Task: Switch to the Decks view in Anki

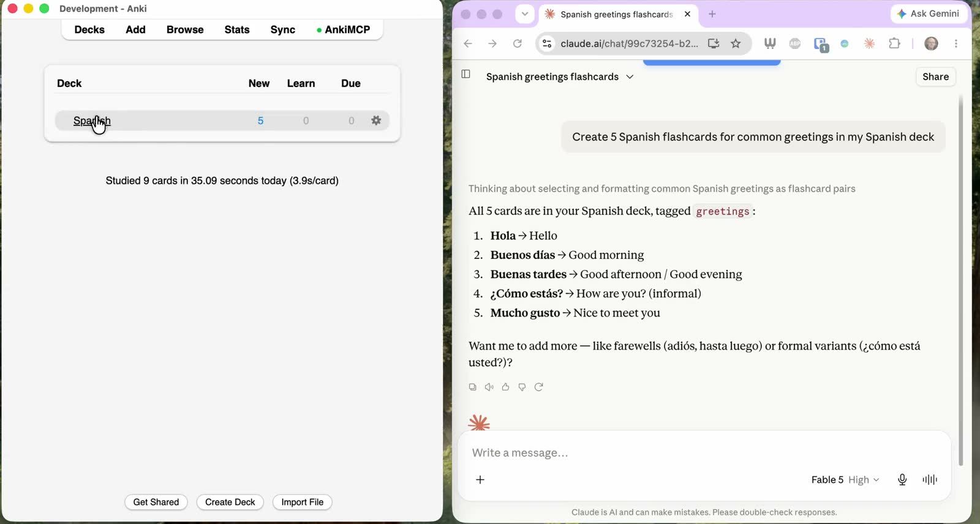Action: 89,29
